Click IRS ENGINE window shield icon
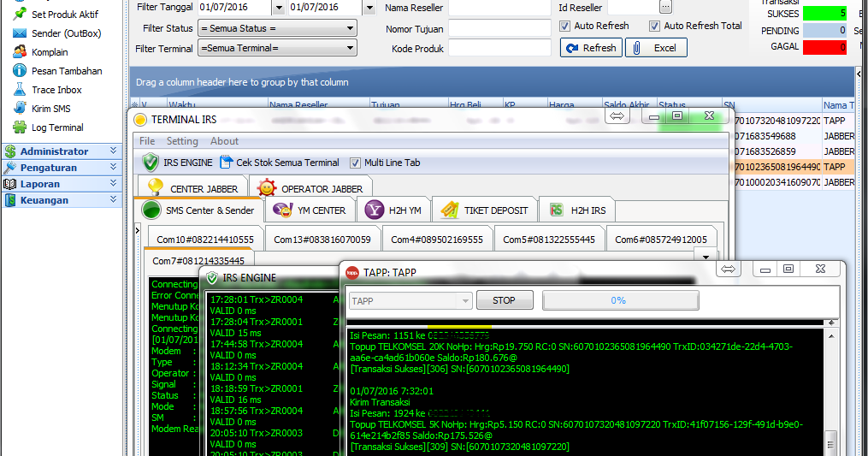The width and height of the screenshot is (868, 456). (212, 277)
